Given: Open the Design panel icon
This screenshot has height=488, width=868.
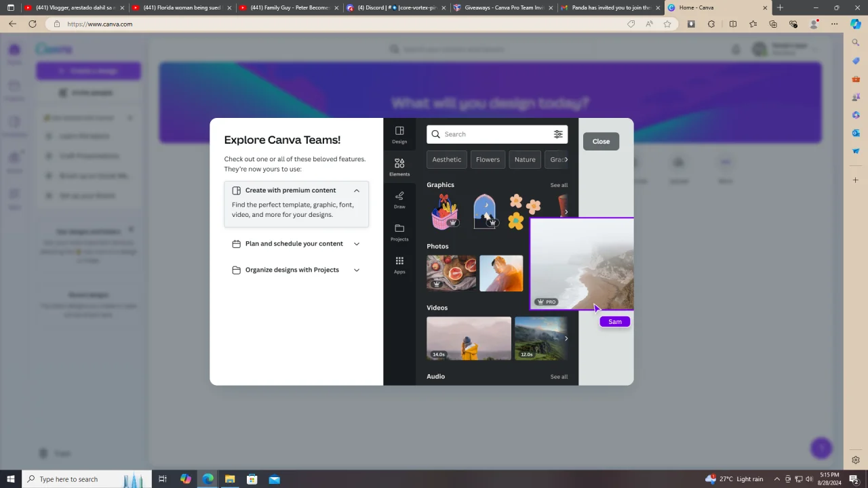Looking at the screenshot, I should (x=399, y=134).
